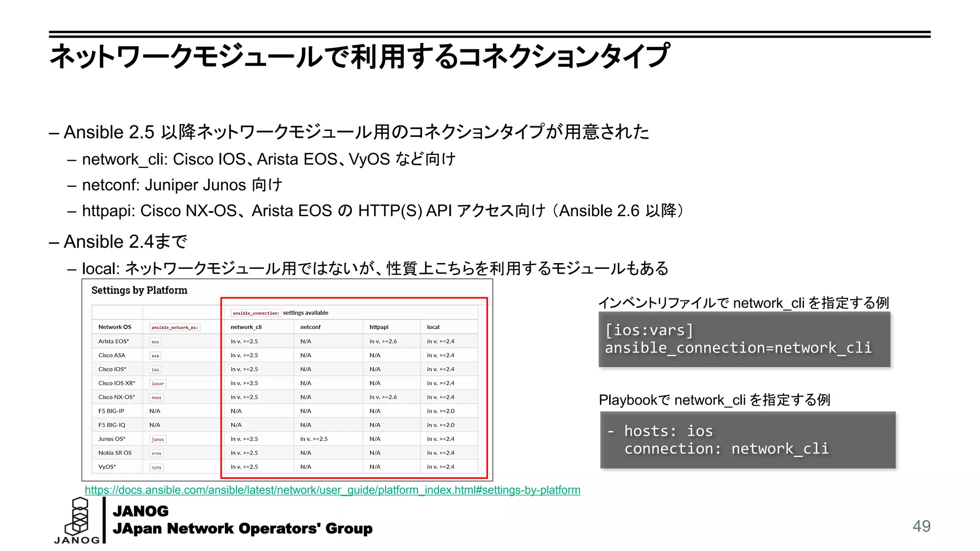Click the 'network_cli' column header

[246, 327]
